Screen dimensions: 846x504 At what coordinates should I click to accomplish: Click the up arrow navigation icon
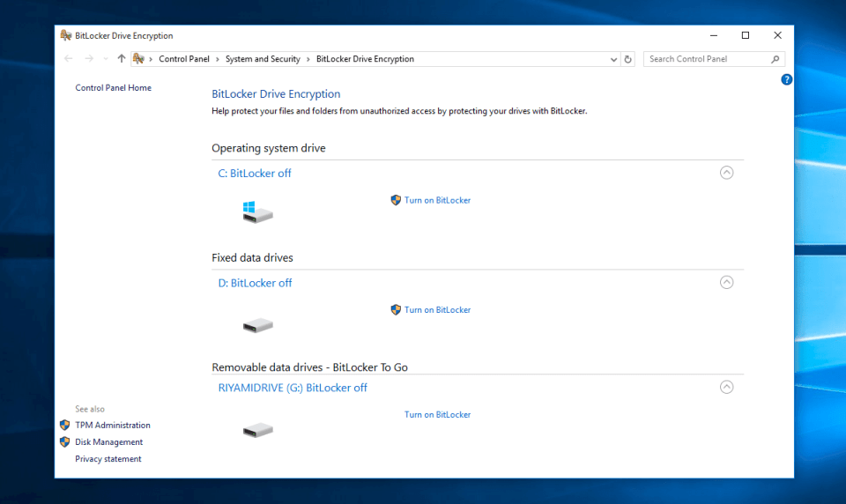pos(122,59)
